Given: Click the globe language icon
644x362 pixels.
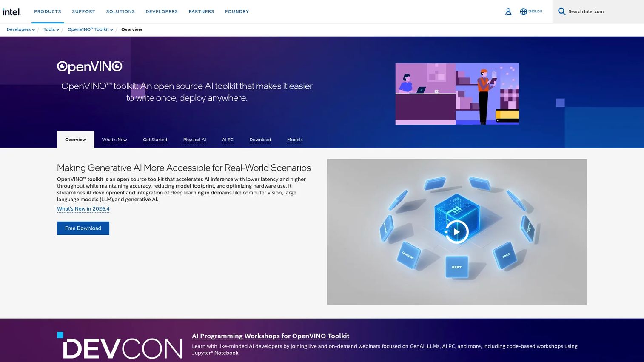Looking at the screenshot, I should coord(523,11).
